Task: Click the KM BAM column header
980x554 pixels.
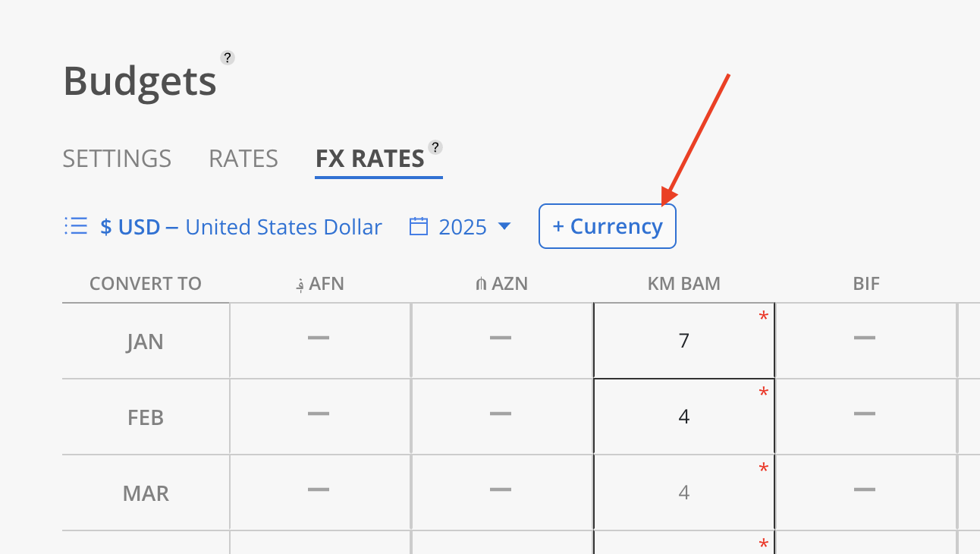Action: pos(684,284)
